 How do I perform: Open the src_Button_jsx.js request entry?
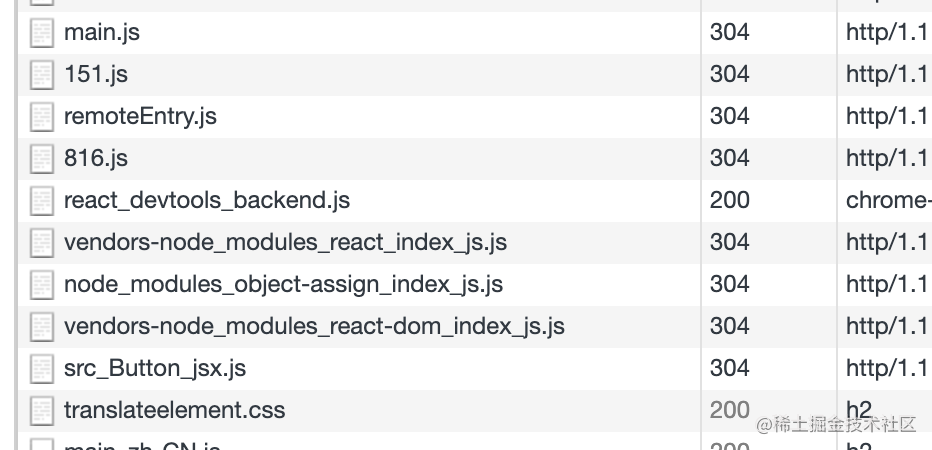coord(155,369)
